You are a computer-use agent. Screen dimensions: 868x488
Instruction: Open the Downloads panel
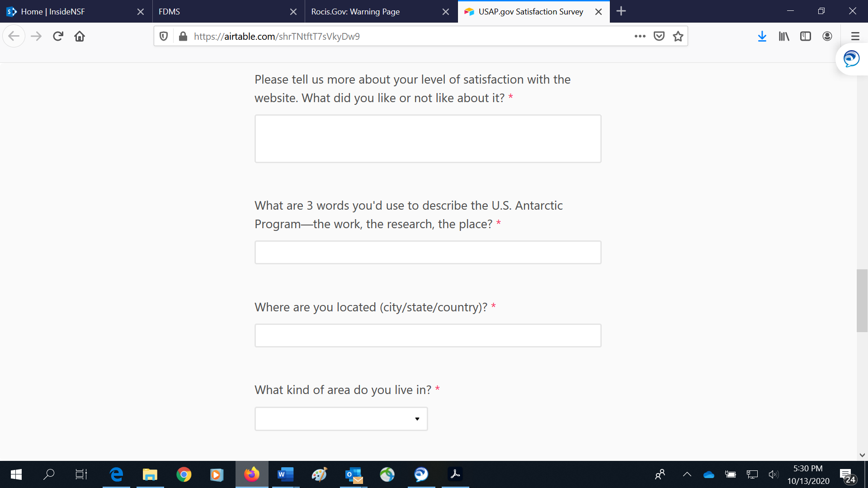point(762,36)
